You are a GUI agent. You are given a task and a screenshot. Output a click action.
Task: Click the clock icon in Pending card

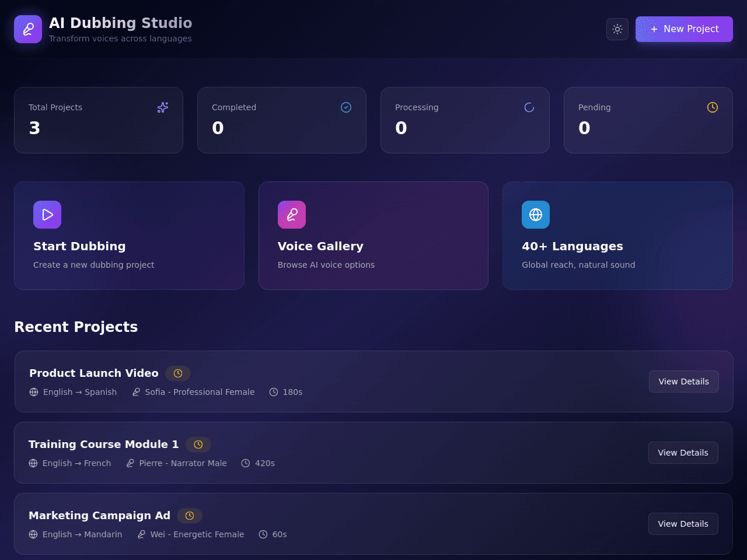pyautogui.click(x=713, y=107)
